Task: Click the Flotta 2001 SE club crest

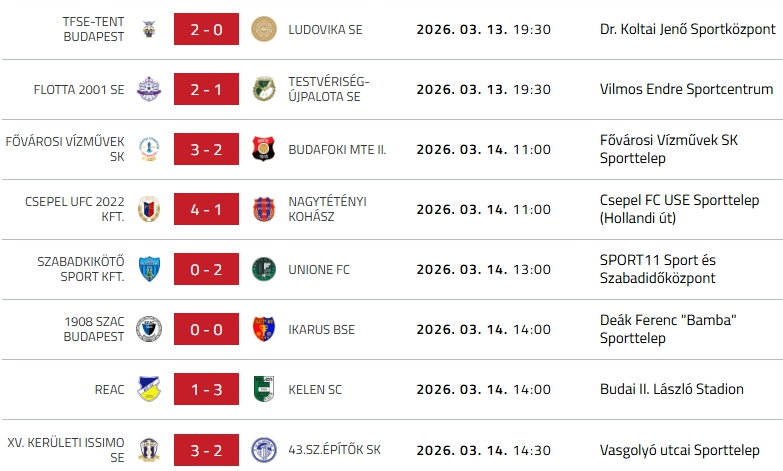Action: 149,89
